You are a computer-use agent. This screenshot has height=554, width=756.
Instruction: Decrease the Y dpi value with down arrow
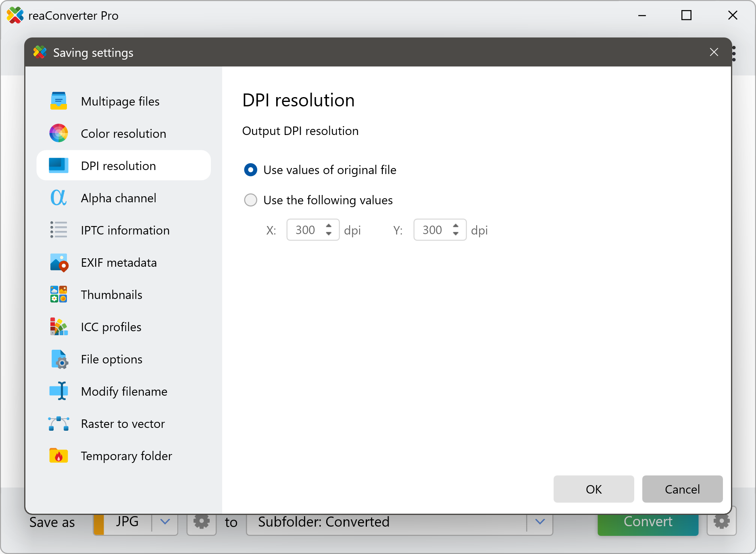[x=456, y=234]
